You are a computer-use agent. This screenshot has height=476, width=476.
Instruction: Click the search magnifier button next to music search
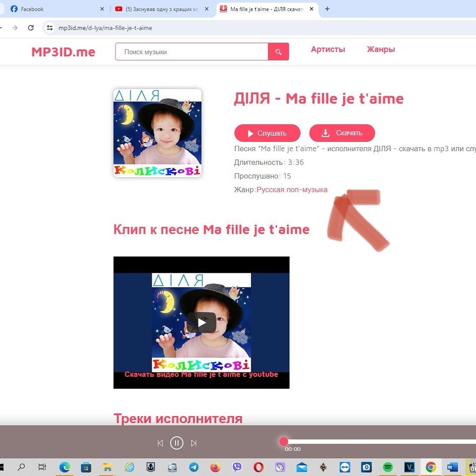tap(278, 52)
